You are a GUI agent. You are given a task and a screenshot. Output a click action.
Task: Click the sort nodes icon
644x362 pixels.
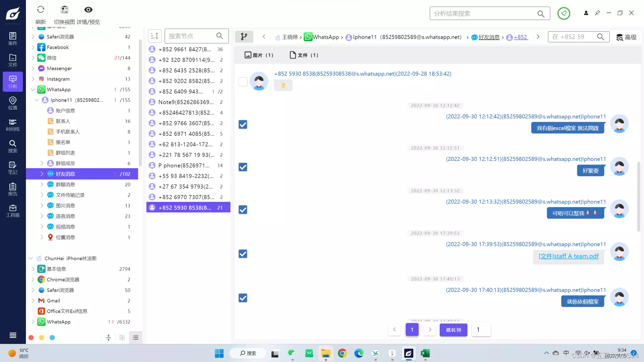coord(155,36)
